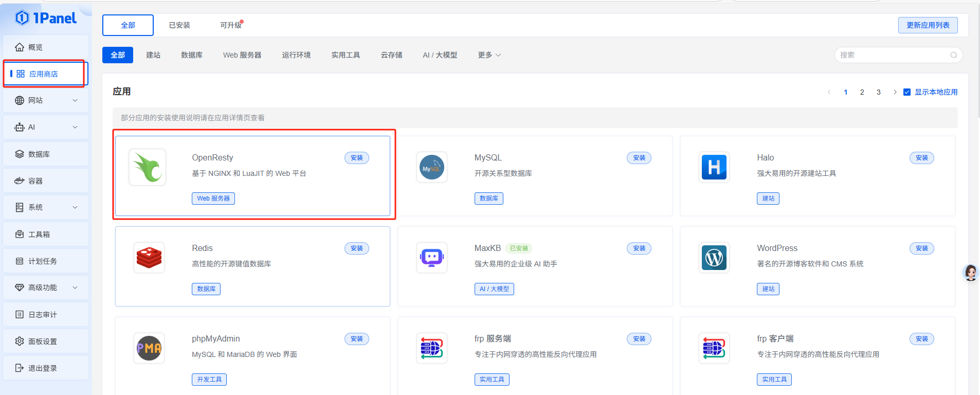Click the 系统 server icon
980x395 pixels.
tap(20, 207)
